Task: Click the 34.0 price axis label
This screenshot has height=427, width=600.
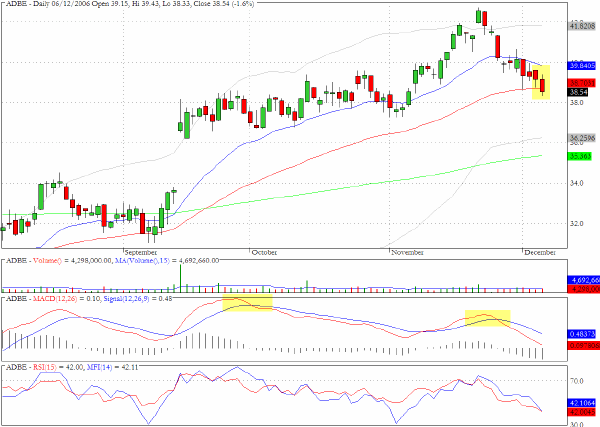Action: coord(576,183)
